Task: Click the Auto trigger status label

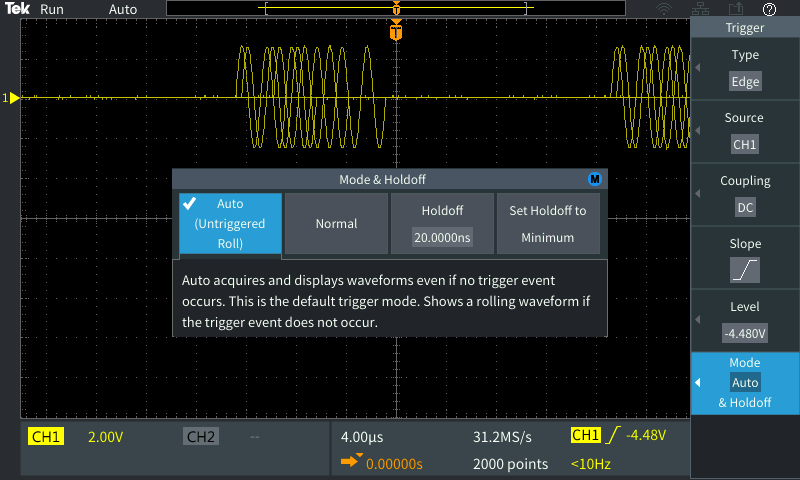Action: [123, 9]
